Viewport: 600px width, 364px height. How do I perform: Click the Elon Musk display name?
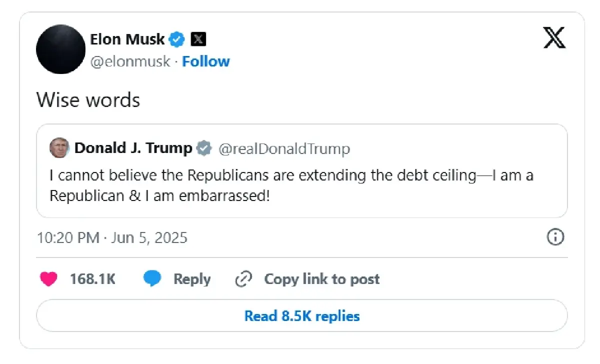[x=127, y=39]
